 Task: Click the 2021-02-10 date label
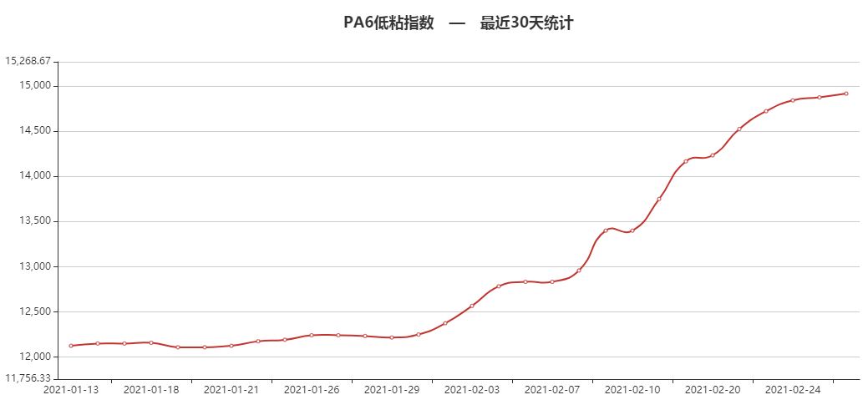click(x=632, y=389)
